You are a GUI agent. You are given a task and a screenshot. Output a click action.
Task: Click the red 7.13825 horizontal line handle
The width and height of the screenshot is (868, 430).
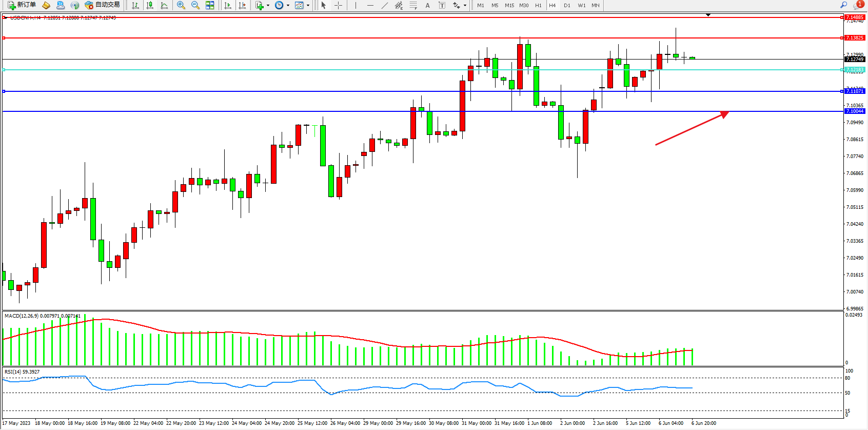4,38
